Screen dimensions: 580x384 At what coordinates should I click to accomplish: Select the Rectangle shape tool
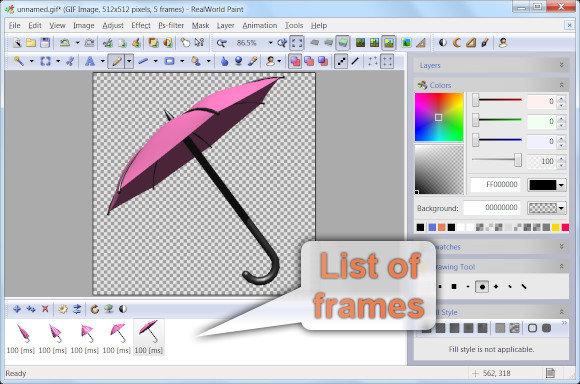(x=169, y=61)
